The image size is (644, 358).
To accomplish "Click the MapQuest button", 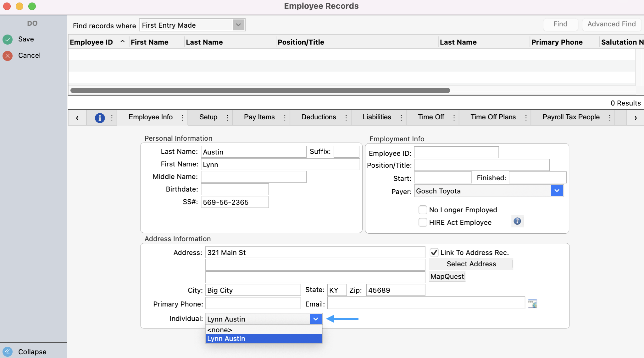I will tap(447, 276).
